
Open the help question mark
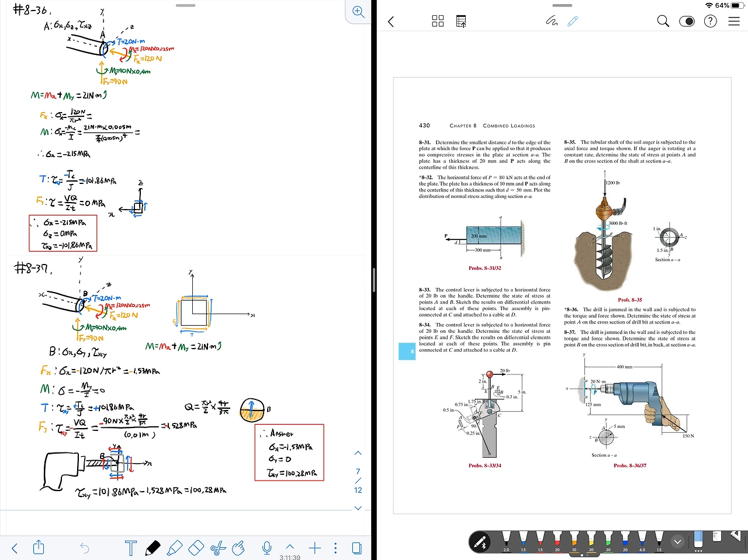click(x=711, y=22)
